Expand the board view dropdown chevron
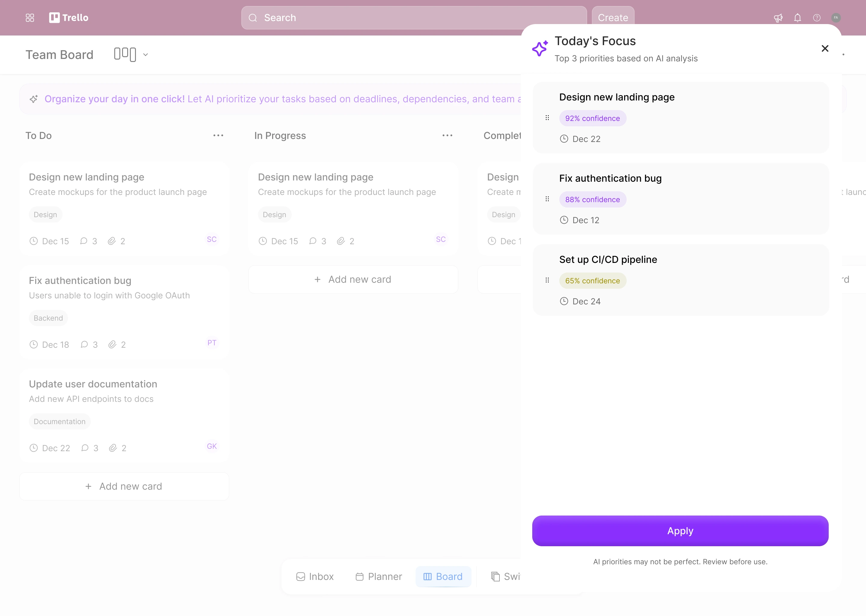Viewport: 866px width, 616px height. click(146, 55)
